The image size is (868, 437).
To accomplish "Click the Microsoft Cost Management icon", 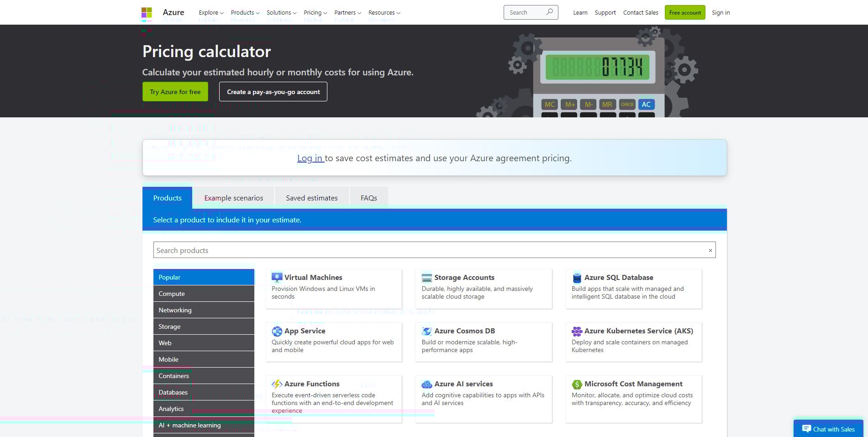I will [577, 384].
